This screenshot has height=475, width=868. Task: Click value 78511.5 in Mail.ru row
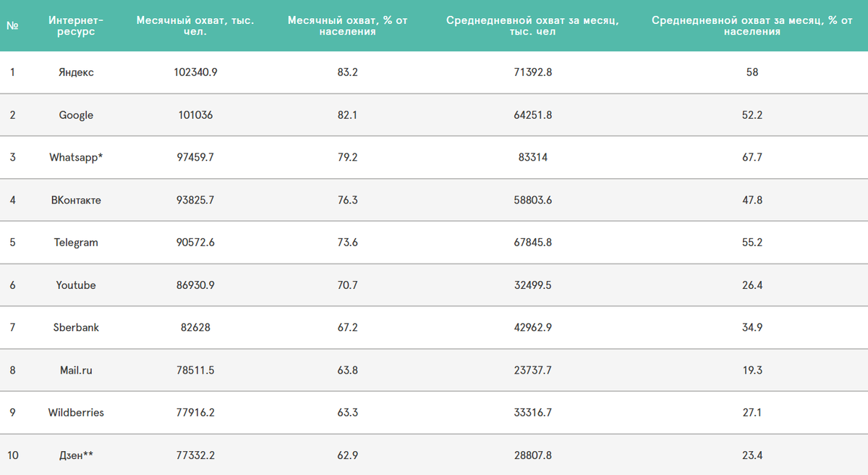195,370
